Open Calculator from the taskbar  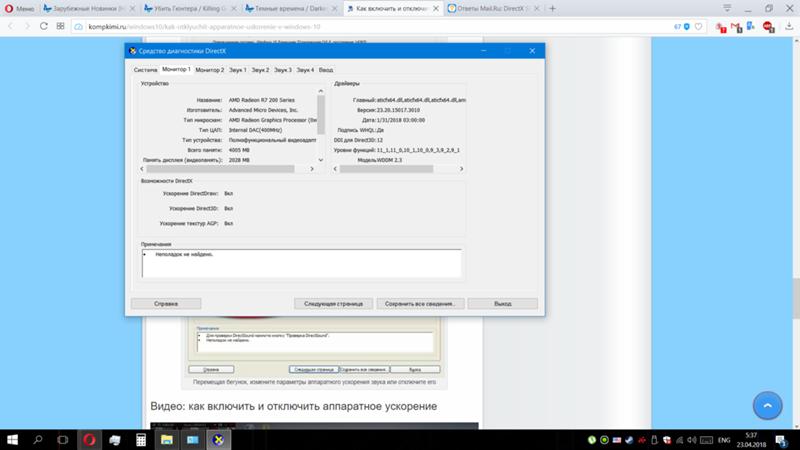(x=141, y=440)
